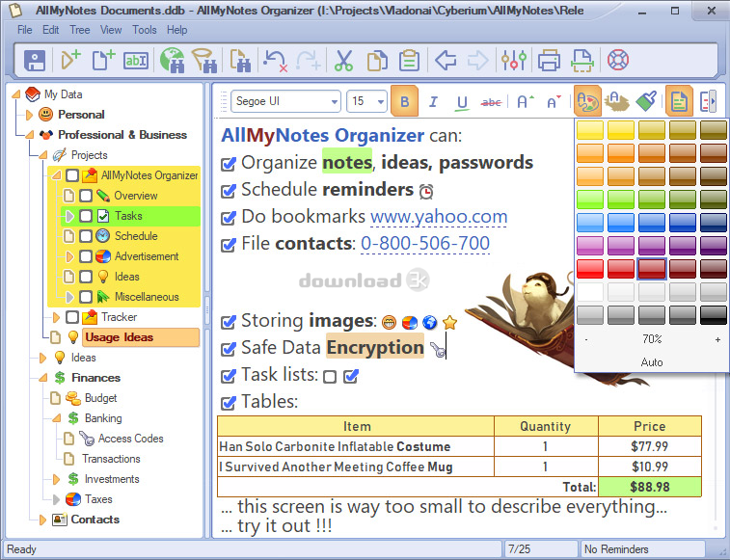Click the $88.98 total cell

click(649, 487)
